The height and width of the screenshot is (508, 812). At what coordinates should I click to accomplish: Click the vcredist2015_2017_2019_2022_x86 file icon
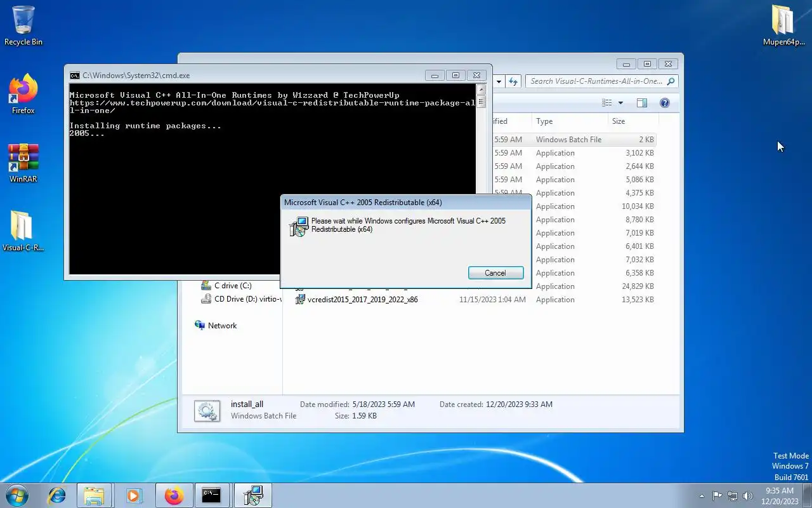coord(300,300)
